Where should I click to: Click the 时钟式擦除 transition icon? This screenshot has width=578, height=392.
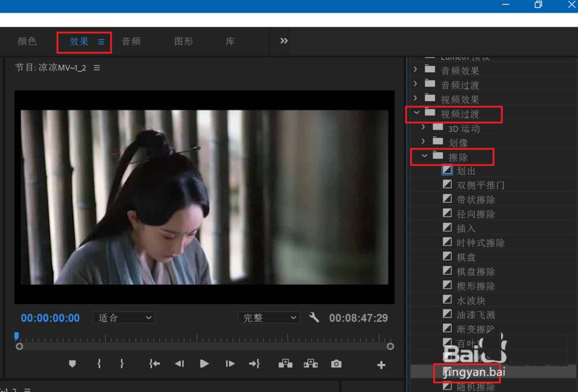tap(447, 242)
